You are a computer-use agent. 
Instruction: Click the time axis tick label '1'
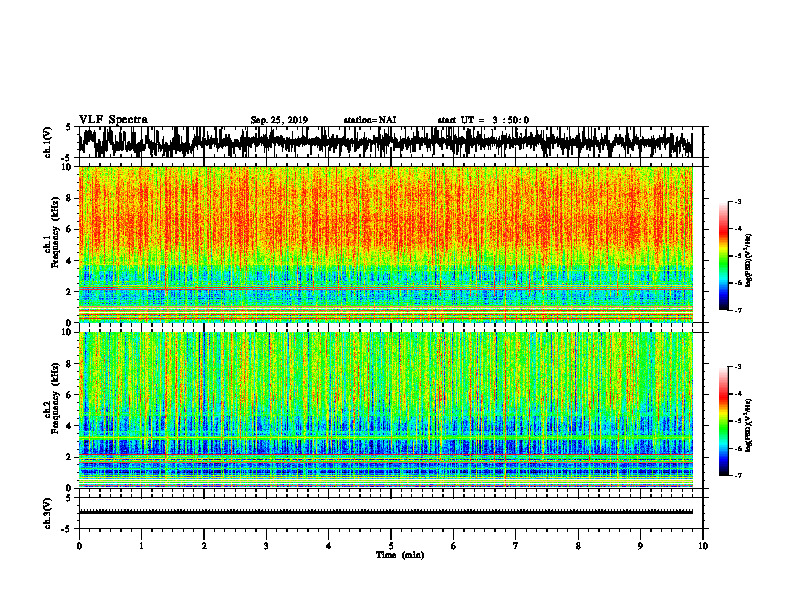coord(141,546)
